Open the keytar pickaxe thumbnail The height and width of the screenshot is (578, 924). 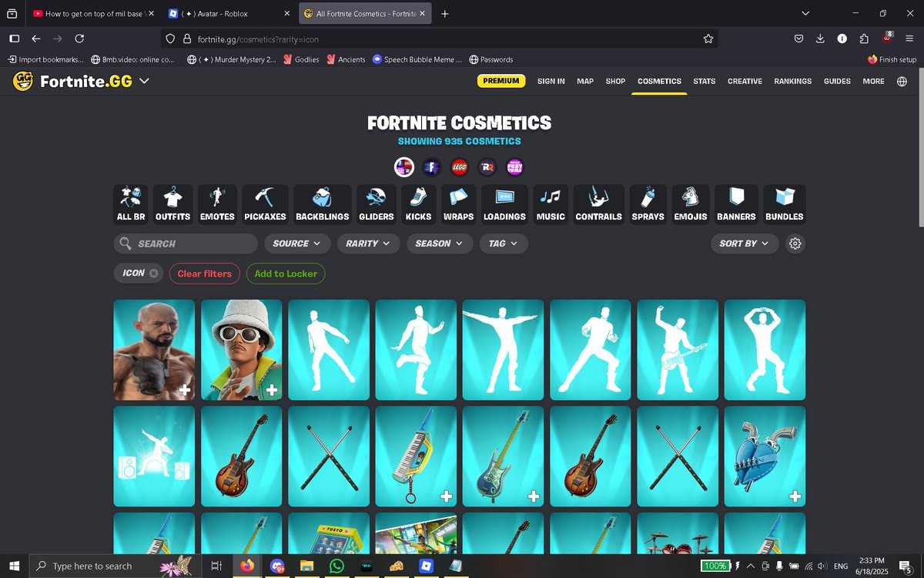tap(416, 456)
